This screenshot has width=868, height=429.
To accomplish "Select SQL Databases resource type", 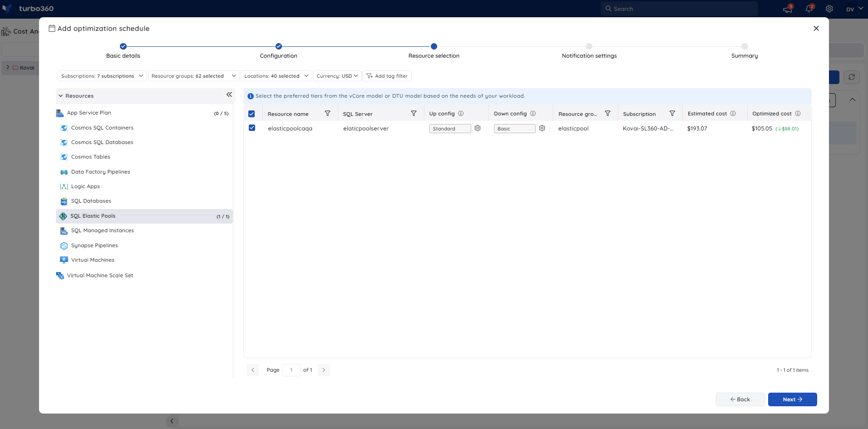I will tap(144, 201).
